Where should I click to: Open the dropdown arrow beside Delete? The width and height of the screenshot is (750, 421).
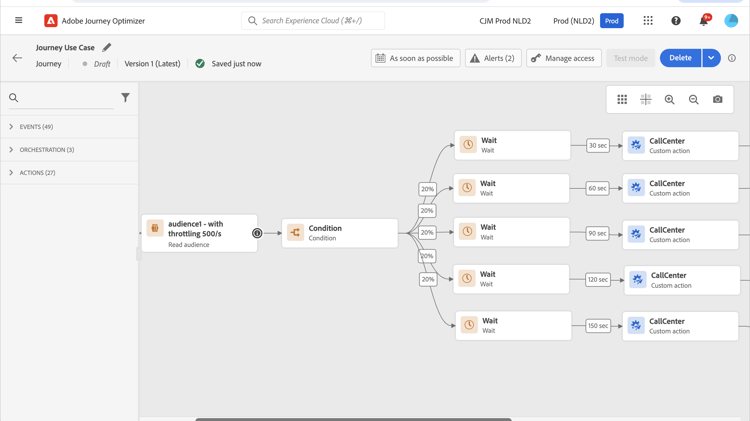711,58
